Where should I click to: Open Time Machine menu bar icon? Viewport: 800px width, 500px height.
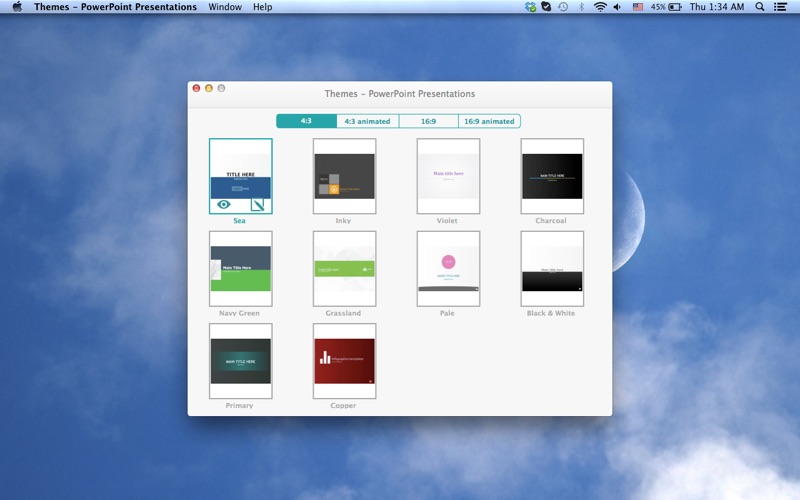click(x=563, y=7)
